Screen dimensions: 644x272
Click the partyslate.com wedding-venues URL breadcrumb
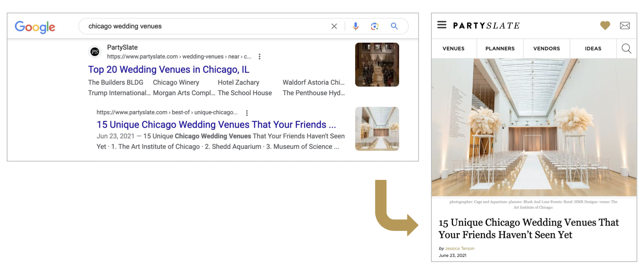179,57
